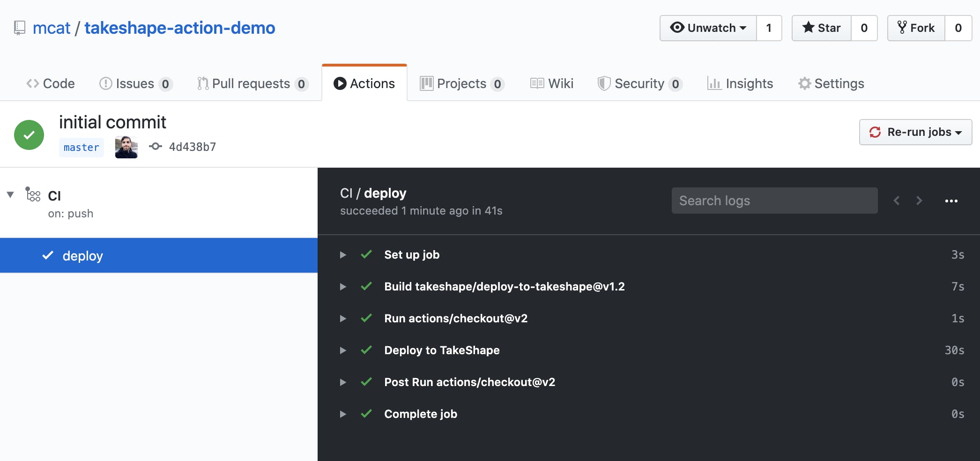Viewport: 980px width, 461px height.
Task: Click the Deploy to TakeShape step title
Action: tap(442, 350)
